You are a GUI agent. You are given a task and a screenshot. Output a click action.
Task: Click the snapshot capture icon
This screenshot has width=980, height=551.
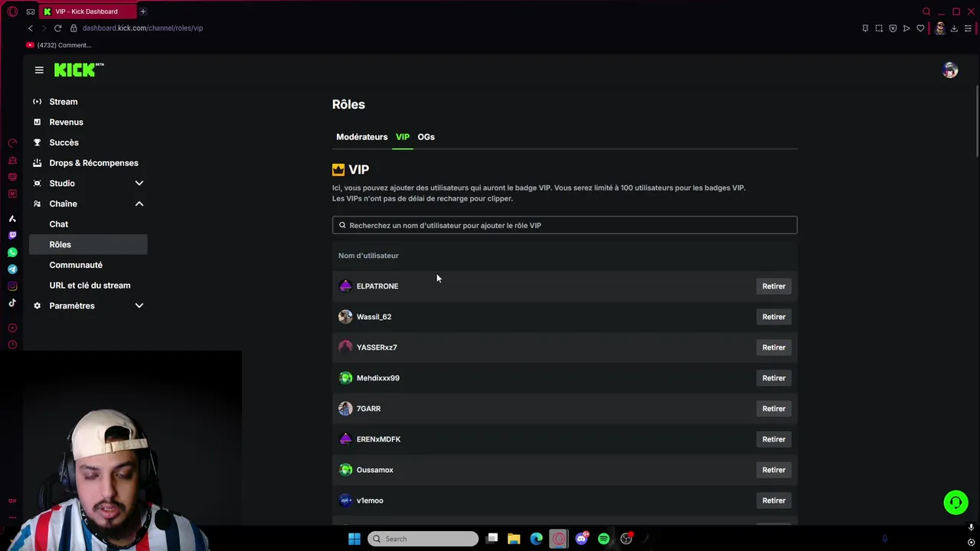pos(879,28)
